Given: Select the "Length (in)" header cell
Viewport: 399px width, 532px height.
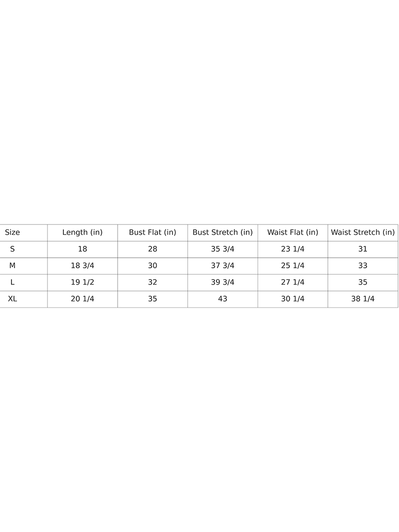Looking at the screenshot, I should (82, 232).
